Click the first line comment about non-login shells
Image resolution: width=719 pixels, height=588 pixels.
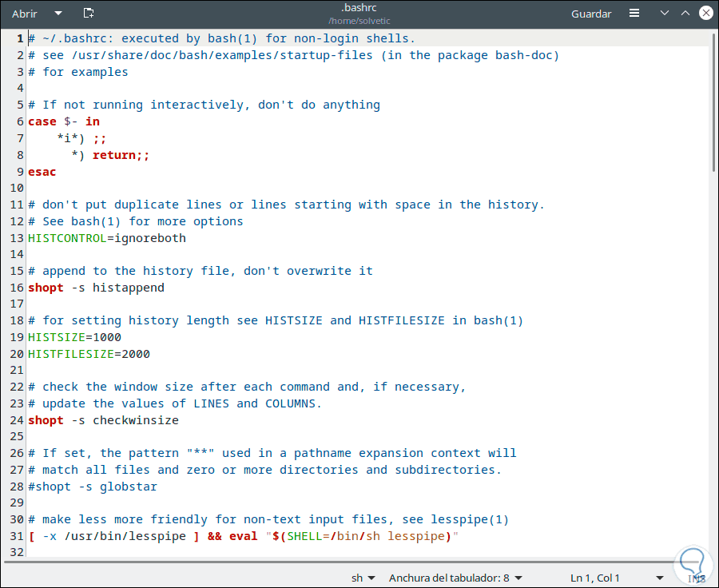point(221,39)
